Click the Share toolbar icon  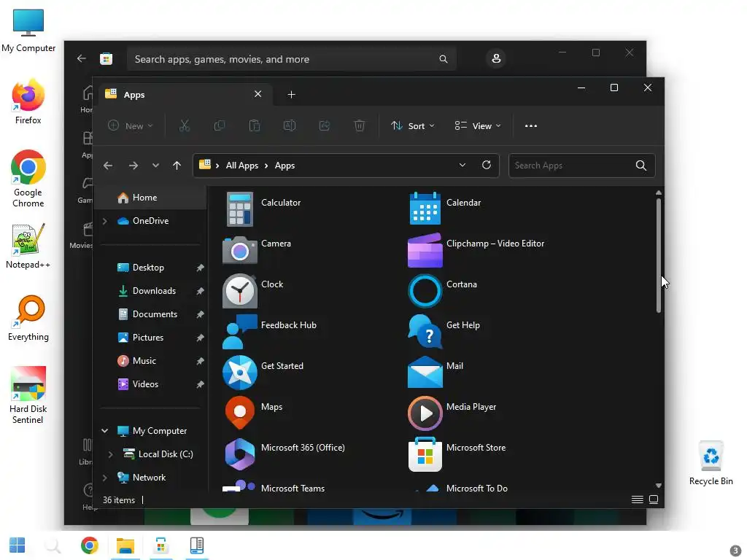point(325,125)
